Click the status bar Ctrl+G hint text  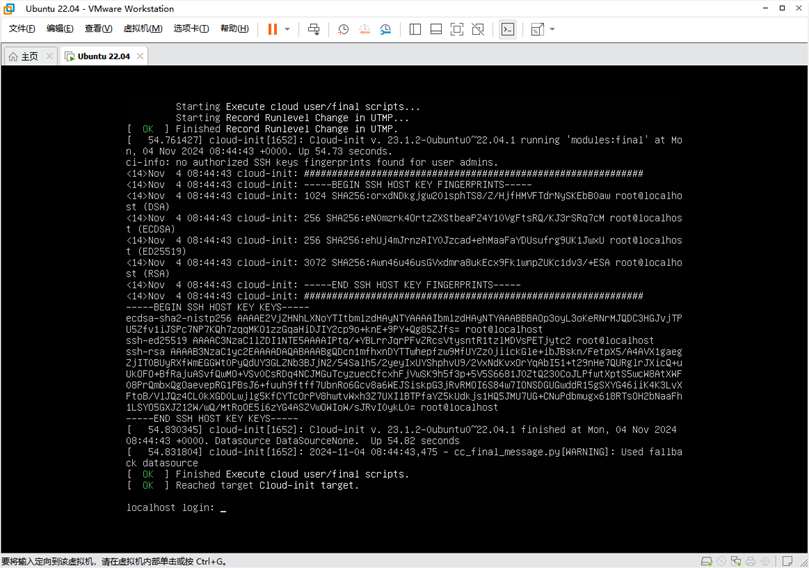click(x=114, y=561)
